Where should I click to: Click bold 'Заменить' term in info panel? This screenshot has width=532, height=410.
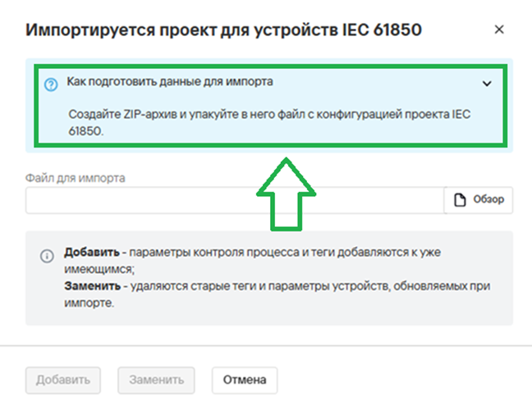(92, 286)
